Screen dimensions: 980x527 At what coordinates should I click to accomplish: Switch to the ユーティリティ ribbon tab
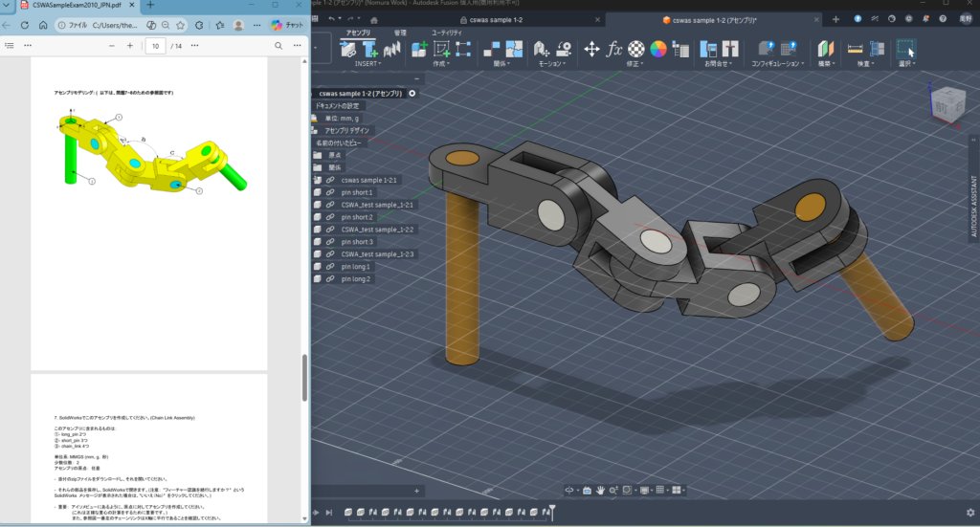point(446,33)
